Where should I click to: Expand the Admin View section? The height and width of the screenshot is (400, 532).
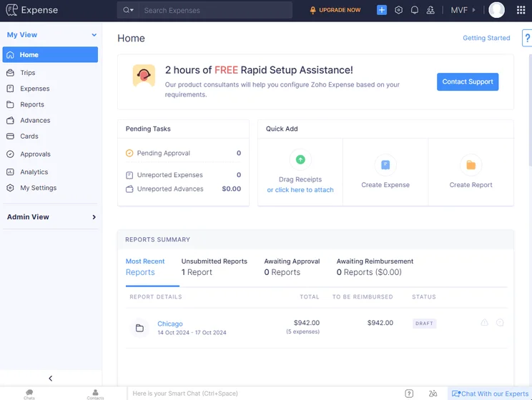[51, 217]
